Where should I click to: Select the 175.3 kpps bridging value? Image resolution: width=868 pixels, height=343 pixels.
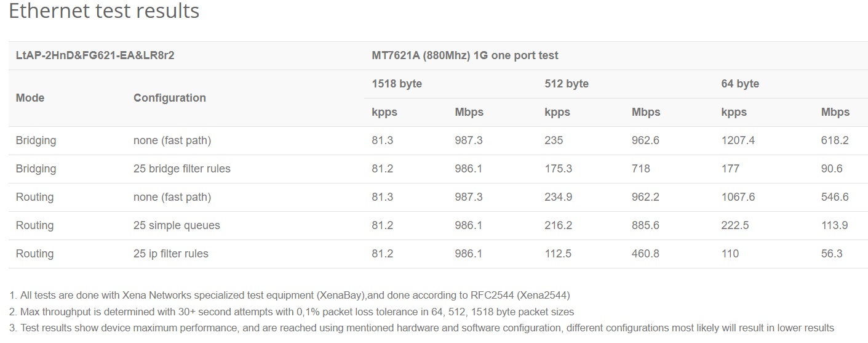[558, 169]
